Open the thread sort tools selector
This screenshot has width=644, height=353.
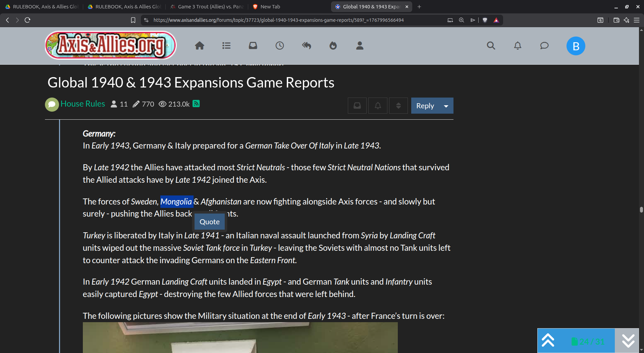398,105
